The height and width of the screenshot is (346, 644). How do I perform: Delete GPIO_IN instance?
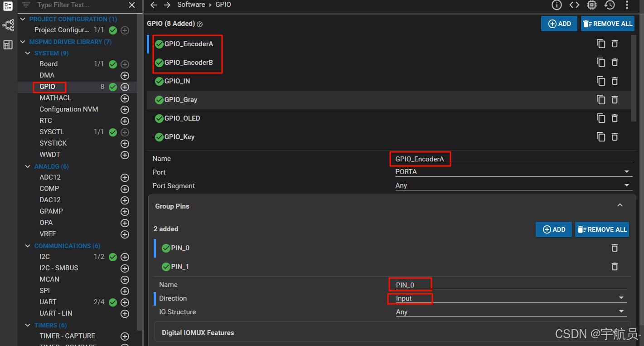click(615, 81)
